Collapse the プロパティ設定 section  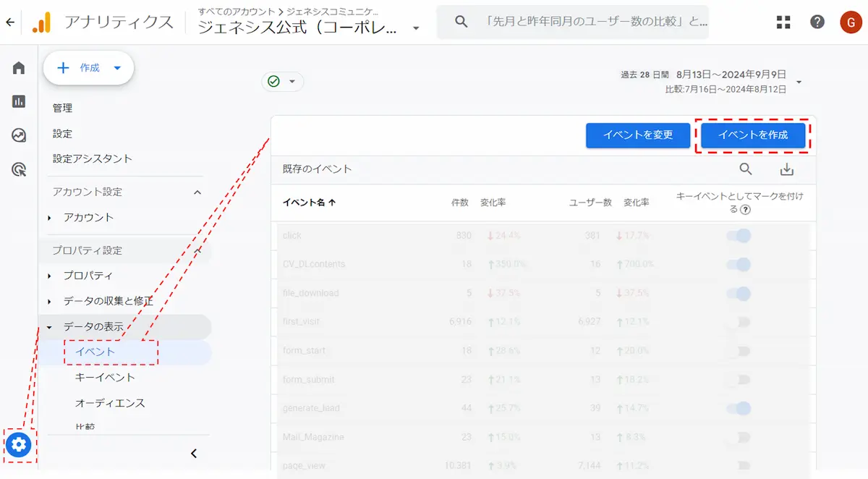click(197, 250)
